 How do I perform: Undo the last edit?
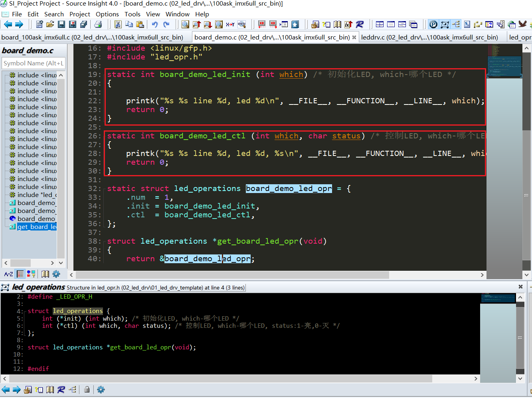(155, 24)
